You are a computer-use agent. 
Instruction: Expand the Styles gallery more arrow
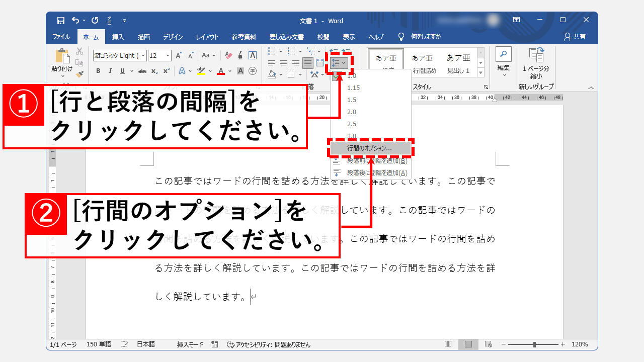point(480,73)
